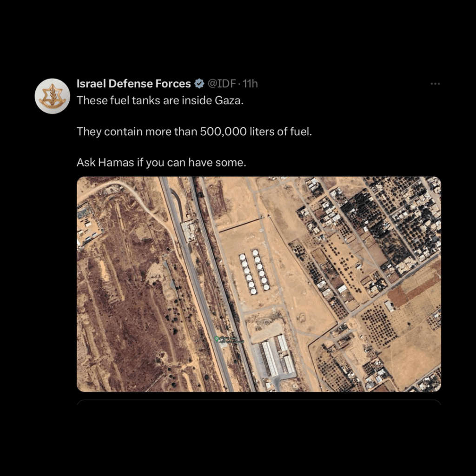This screenshot has height=476, width=476.
Task: Click the green map pin marker
Action: (x=217, y=339)
